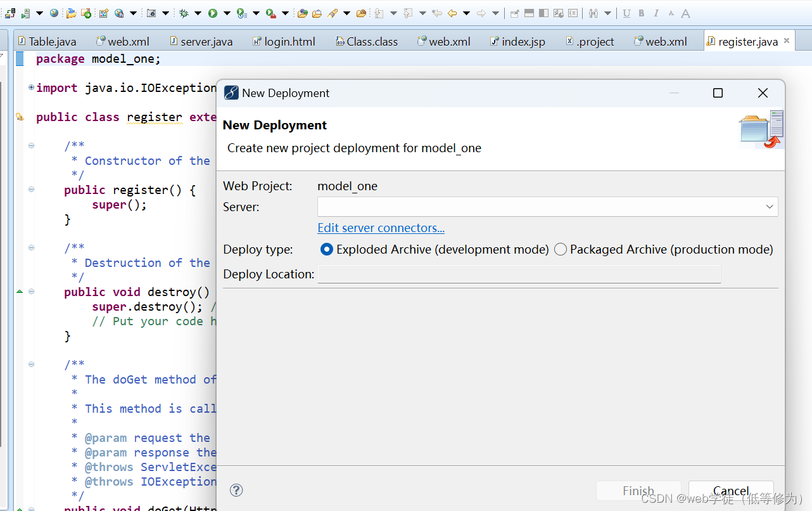Click the Deploy Location field
Image resolution: width=812 pixels, height=511 pixels.
click(519, 274)
